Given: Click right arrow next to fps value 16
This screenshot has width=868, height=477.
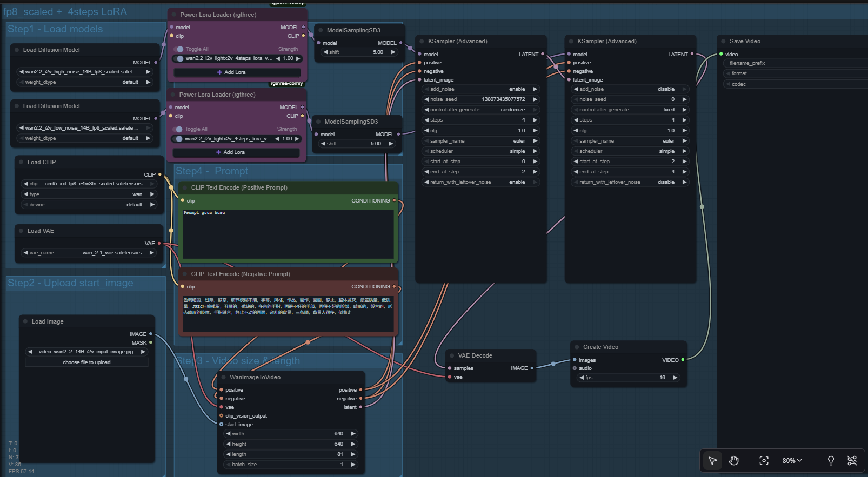Looking at the screenshot, I should [675, 378].
